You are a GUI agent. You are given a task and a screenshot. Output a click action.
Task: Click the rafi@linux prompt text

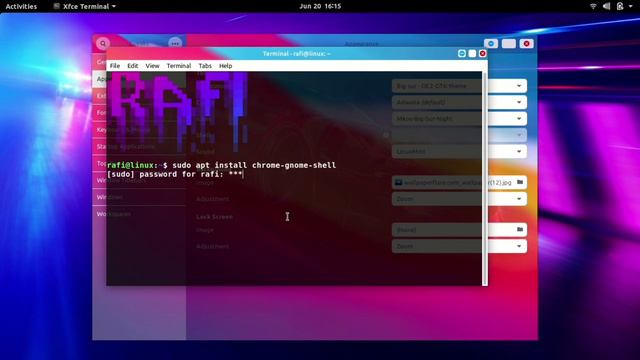point(131,165)
